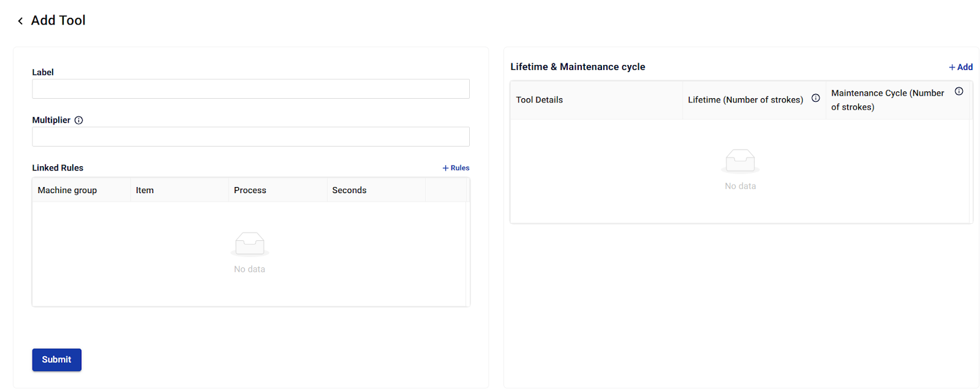Click the Lifetime (Number of strokes) header
Viewport: 980px width, 390px height.
coord(745,100)
